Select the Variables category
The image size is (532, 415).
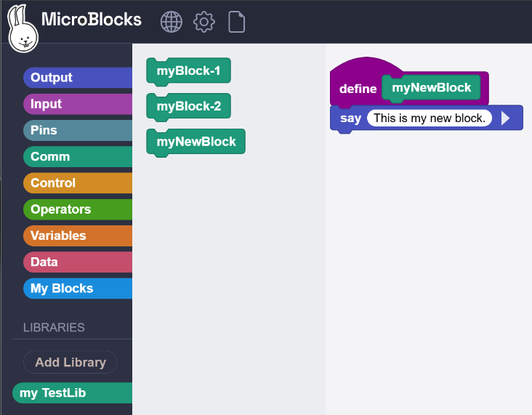(x=78, y=235)
